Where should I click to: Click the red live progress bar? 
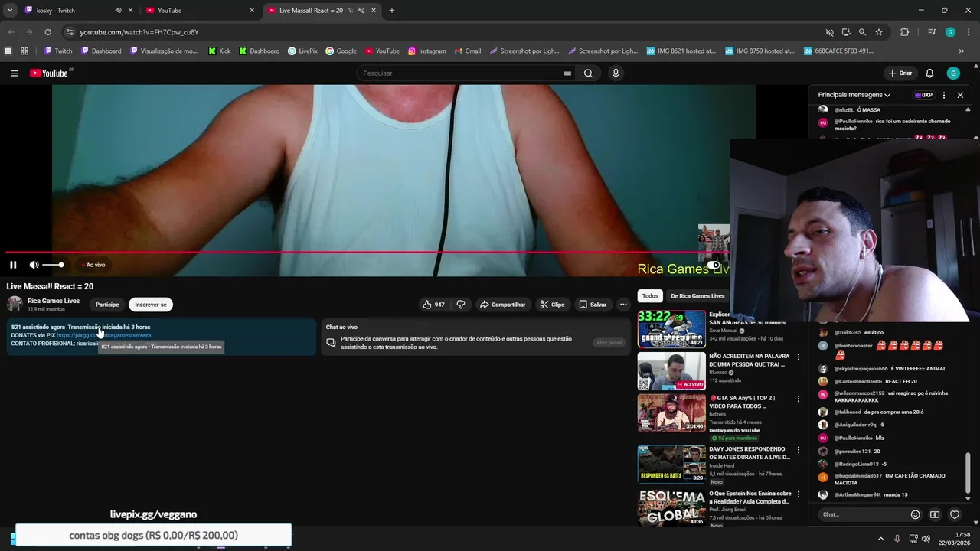coord(367,252)
